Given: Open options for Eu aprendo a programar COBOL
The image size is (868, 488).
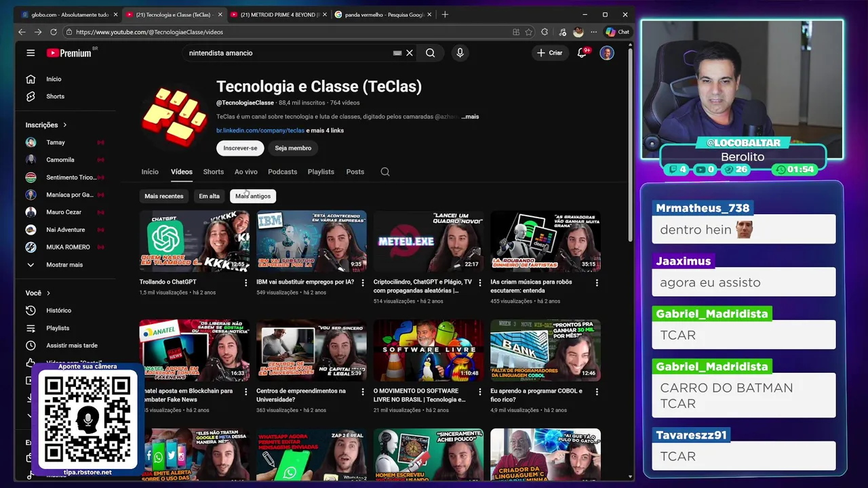Looking at the screenshot, I should [597, 392].
